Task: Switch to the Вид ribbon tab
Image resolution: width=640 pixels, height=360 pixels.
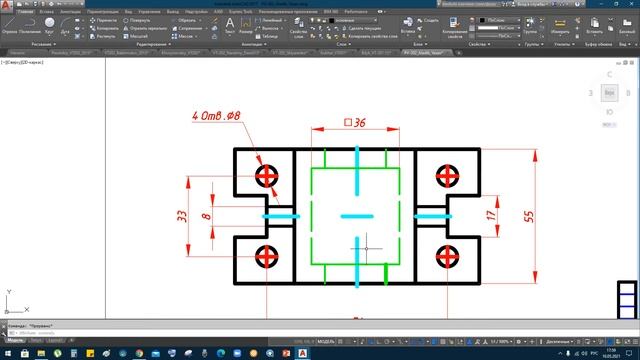Action: [x=129, y=12]
